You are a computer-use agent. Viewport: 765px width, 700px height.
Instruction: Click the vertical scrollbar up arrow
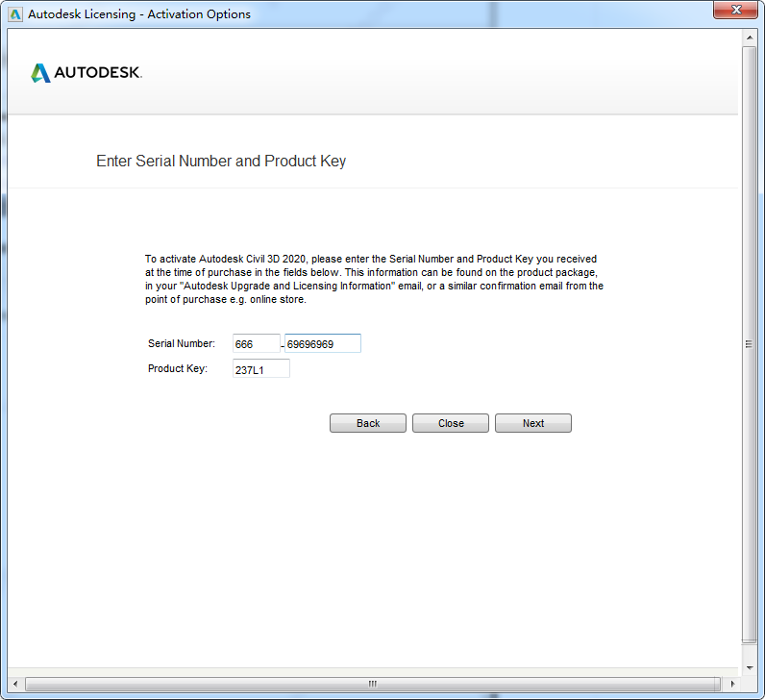coord(750,37)
